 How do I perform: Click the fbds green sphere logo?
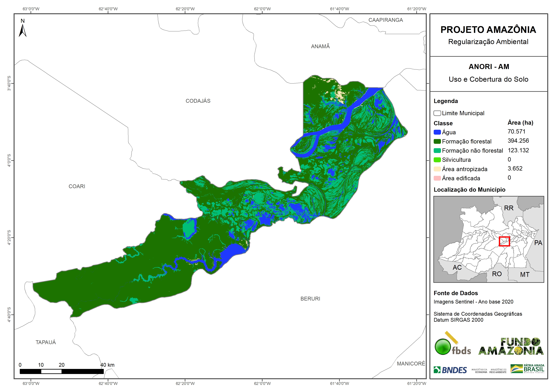click(443, 347)
